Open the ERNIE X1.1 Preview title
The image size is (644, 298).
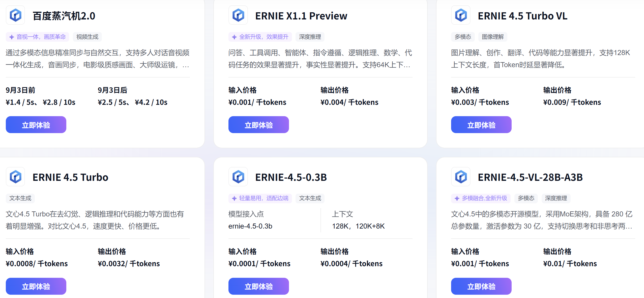point(301,16)
